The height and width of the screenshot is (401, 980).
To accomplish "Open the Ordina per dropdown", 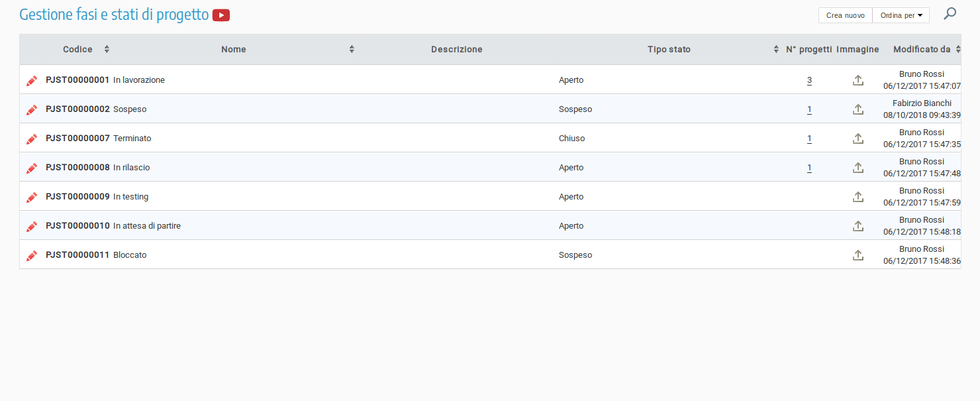I will [x=901, y=15].
